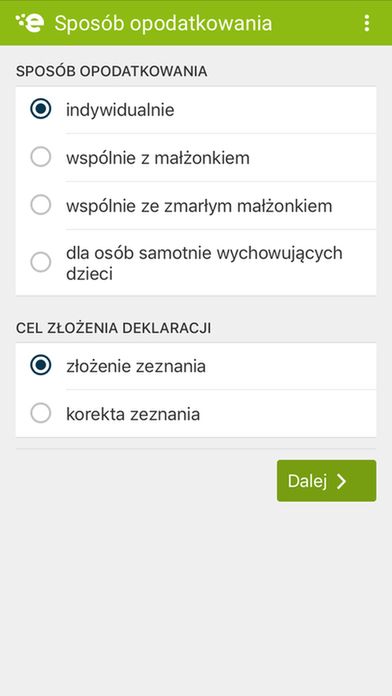This screenshot has height=696, width=392.
Task: Click the arrow chevron inside Dalej button
Action: (x=341, y=481)
